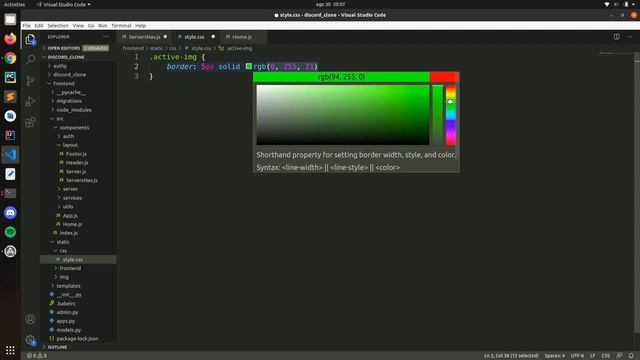Collapse the layout folder
This screenshot has width=640, height=360.
tap(70, 145)
